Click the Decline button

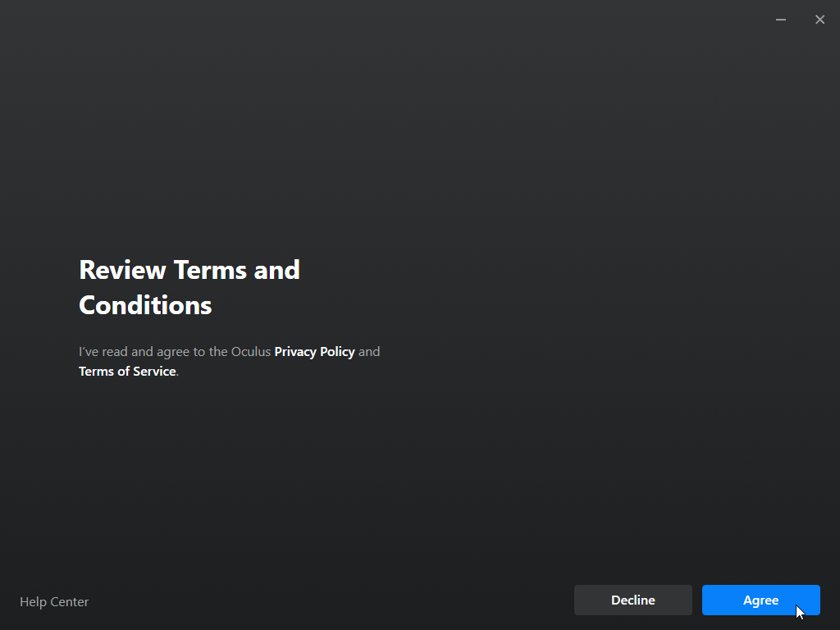pos(632,600)
